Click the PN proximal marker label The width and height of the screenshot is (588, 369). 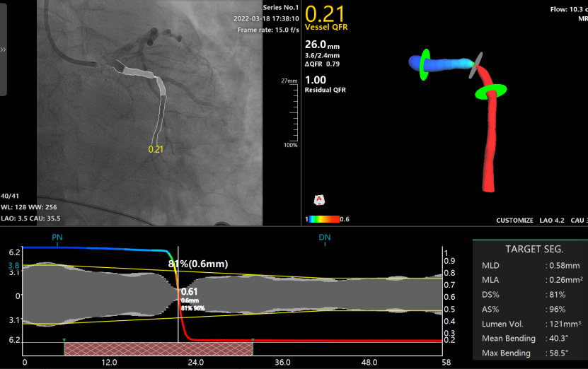click(57, 238)
